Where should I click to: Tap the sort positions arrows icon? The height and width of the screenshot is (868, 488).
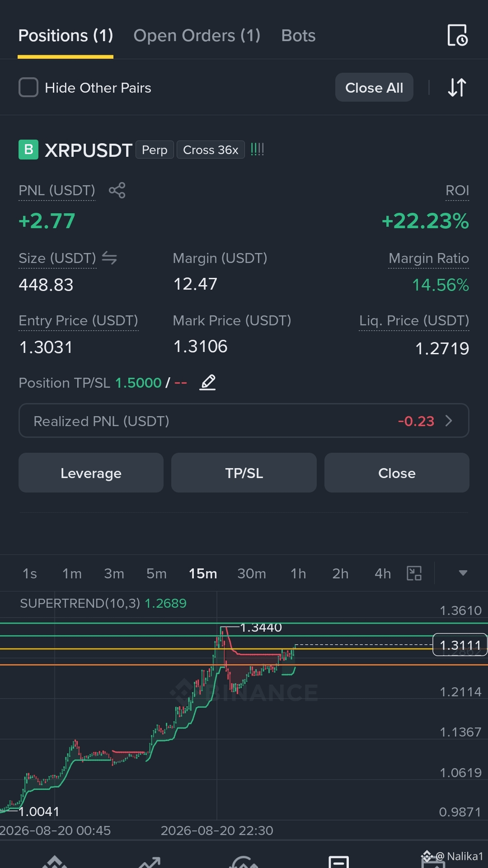click(x=457, y=87)
